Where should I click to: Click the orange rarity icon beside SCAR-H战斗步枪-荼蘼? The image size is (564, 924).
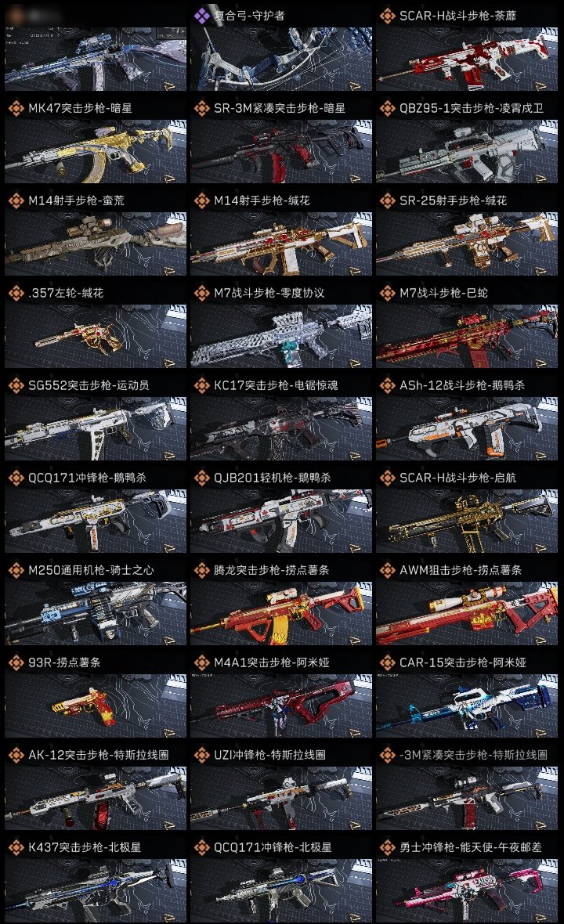click(387, 16)
